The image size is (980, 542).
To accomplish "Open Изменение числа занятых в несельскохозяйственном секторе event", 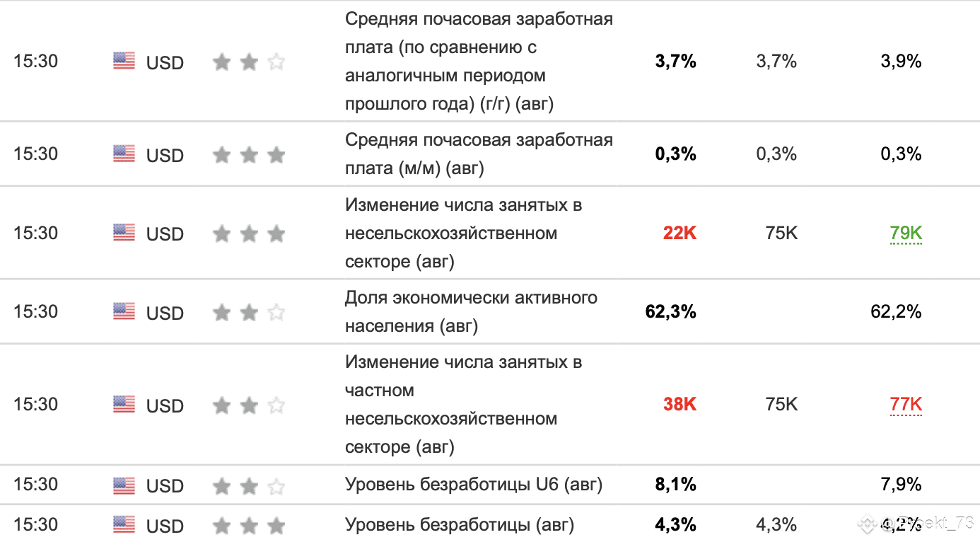I will click(464, 233).
